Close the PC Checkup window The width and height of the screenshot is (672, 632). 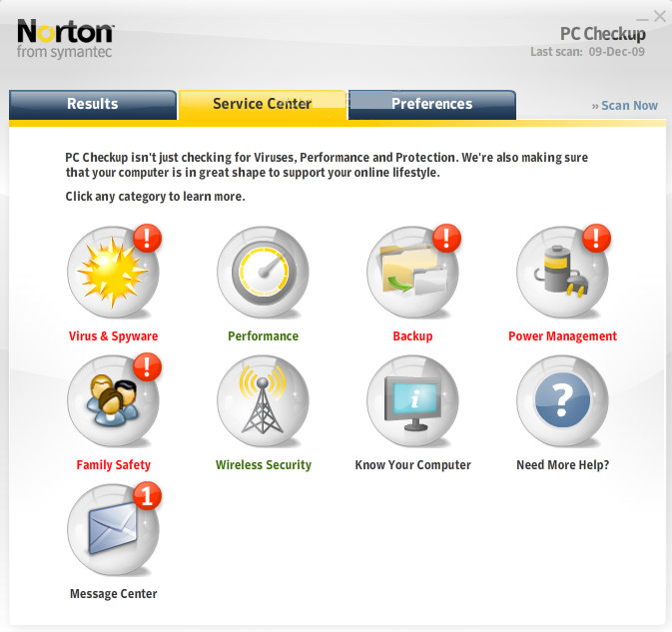pos(660,16)
